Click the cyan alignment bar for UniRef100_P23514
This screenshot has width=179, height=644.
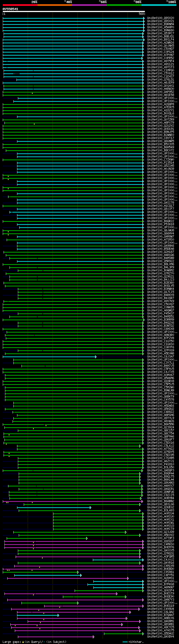(x=81, y=163)
